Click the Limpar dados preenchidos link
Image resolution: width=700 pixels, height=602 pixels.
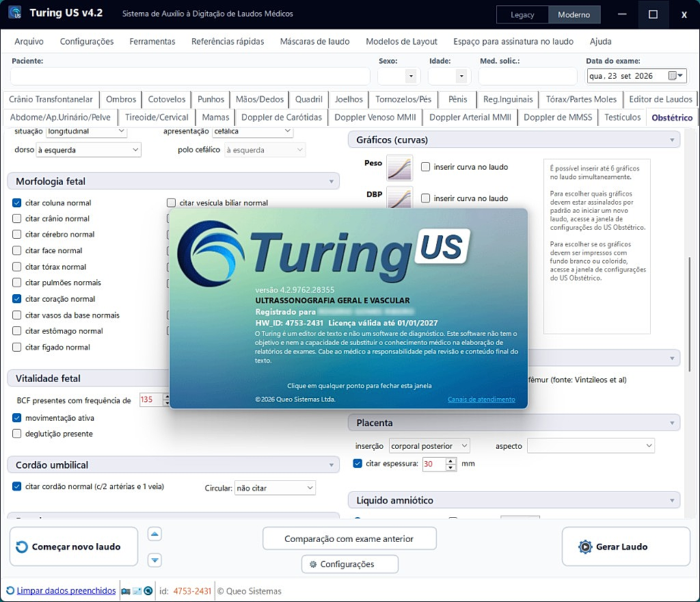tap(66, 591)
